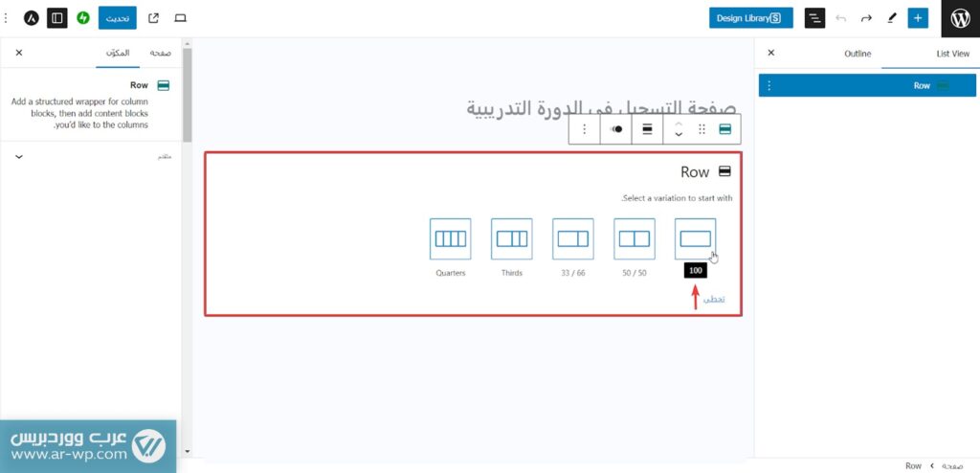Click the WordPress logo icon
Viewport: 980px width, 473px height.
click(961, 18)
